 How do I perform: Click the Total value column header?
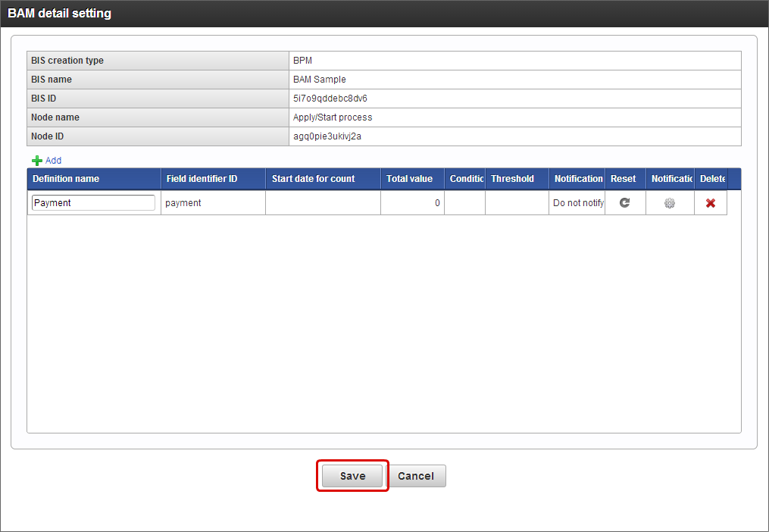click(x=412, y=179)
